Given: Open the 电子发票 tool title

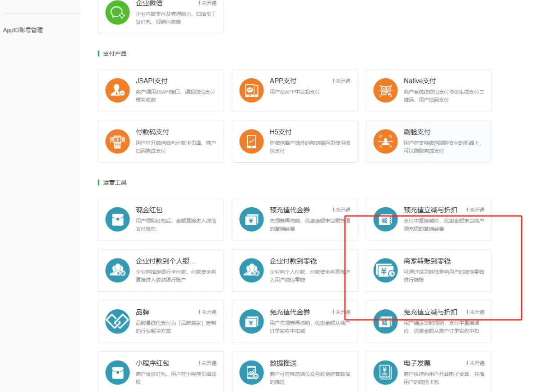Looking at the screenshot, I should click(x=417, y=363).
